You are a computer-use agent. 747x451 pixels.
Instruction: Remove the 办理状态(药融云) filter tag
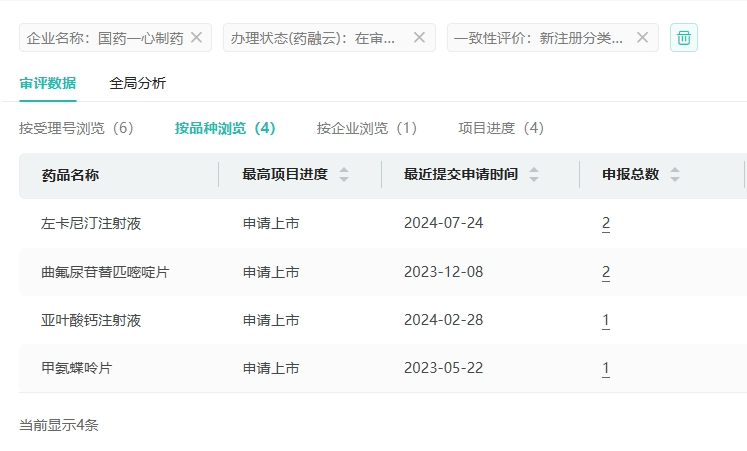click(x=419, y=38)
